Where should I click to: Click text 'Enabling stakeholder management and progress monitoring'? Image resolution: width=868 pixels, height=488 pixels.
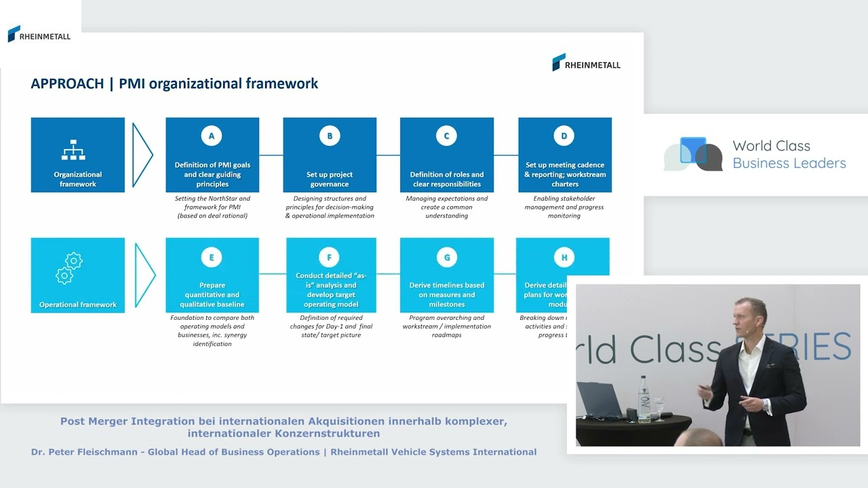[x=564, y=207]
